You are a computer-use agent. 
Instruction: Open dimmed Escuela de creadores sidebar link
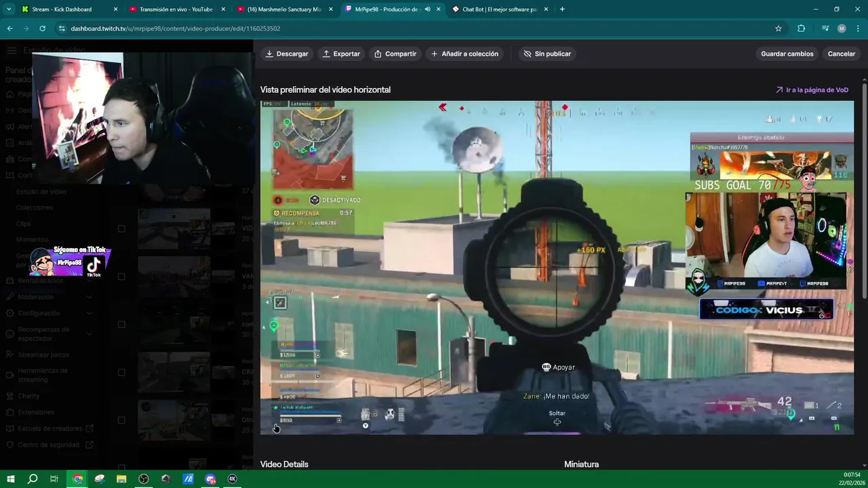[50, 428]
